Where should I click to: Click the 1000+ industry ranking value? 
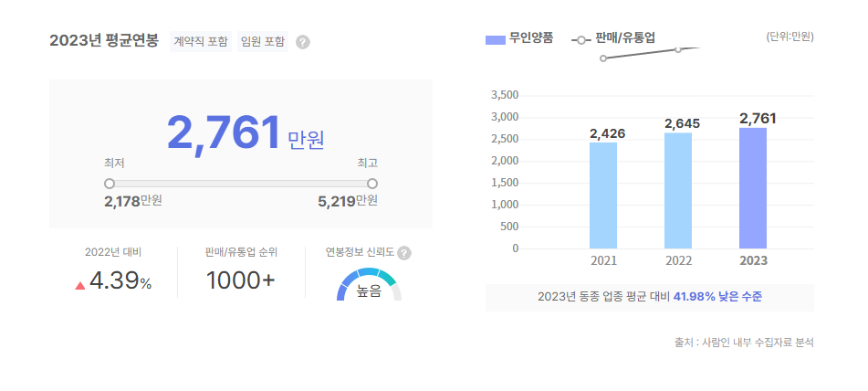coord(241,282)
